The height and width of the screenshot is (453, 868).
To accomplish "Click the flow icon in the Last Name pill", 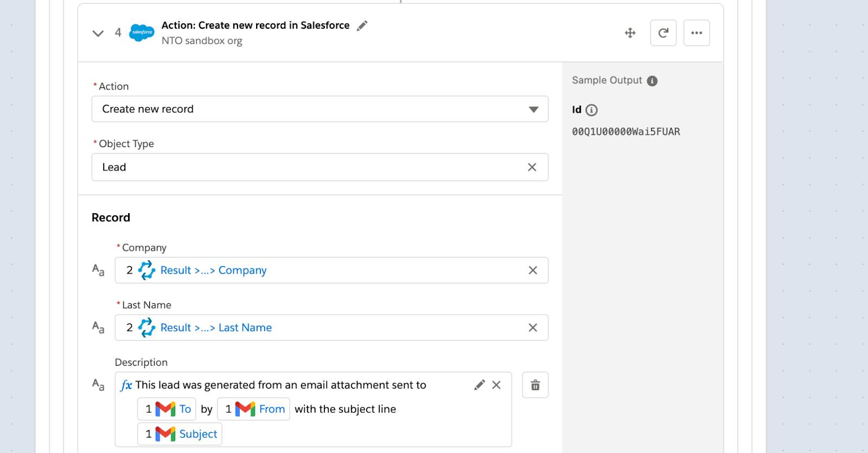I will click(x=146, y=328).
